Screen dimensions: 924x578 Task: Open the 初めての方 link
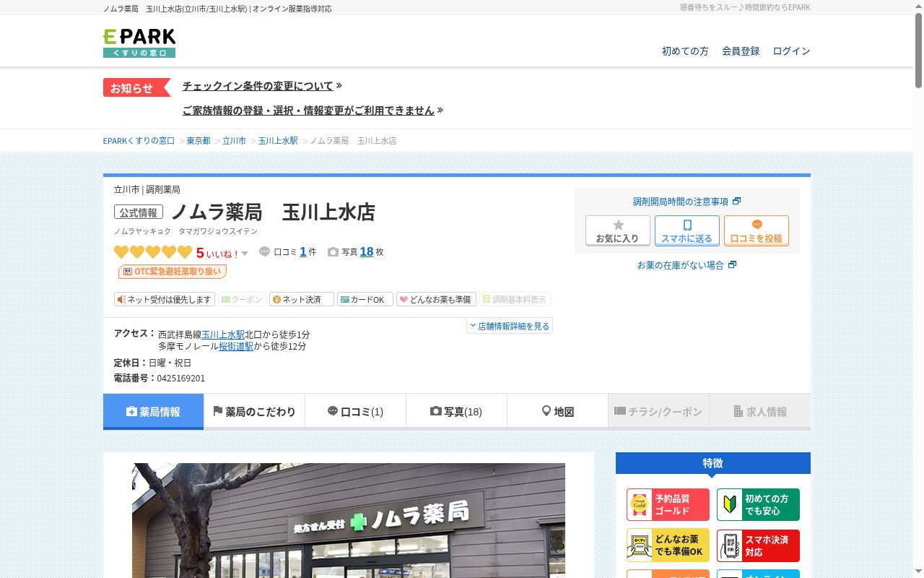click(685, 51)
